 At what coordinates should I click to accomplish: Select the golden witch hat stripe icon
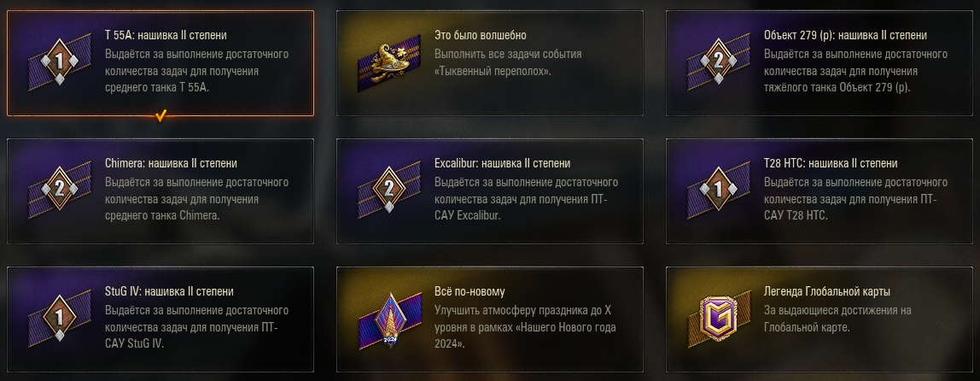[x=388, y=62]
